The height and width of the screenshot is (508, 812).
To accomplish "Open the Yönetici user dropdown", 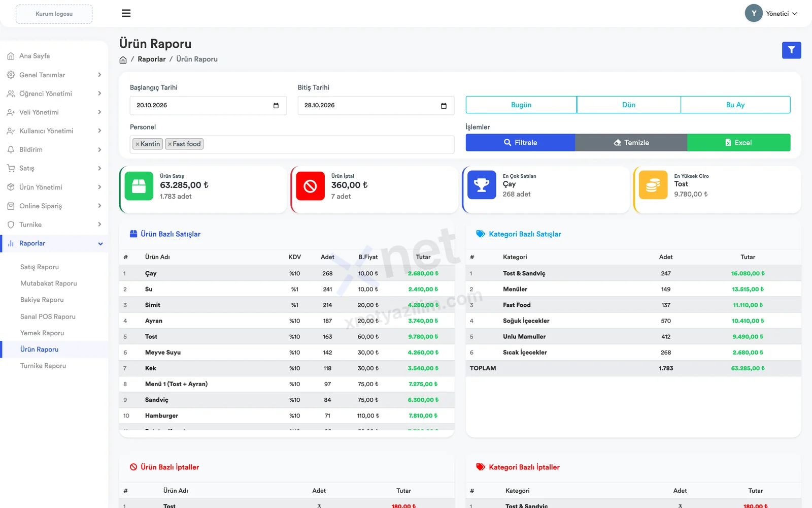I will [782, 14].
